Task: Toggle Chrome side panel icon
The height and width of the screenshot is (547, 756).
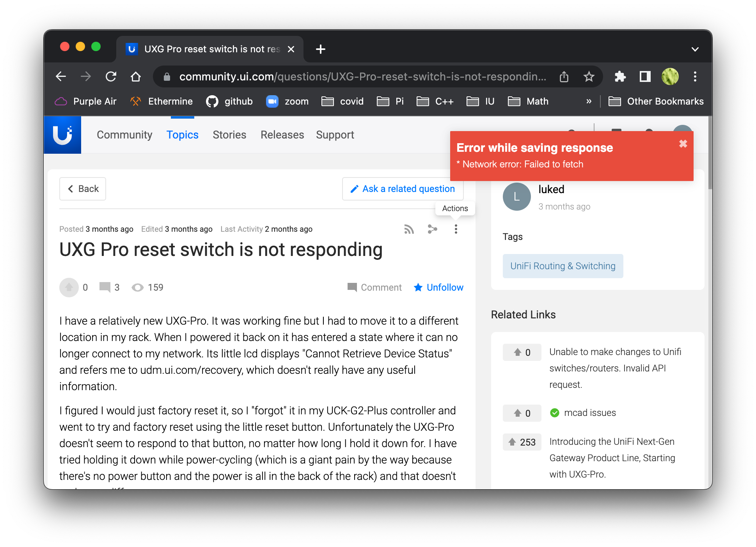Action: coord(645,77)
